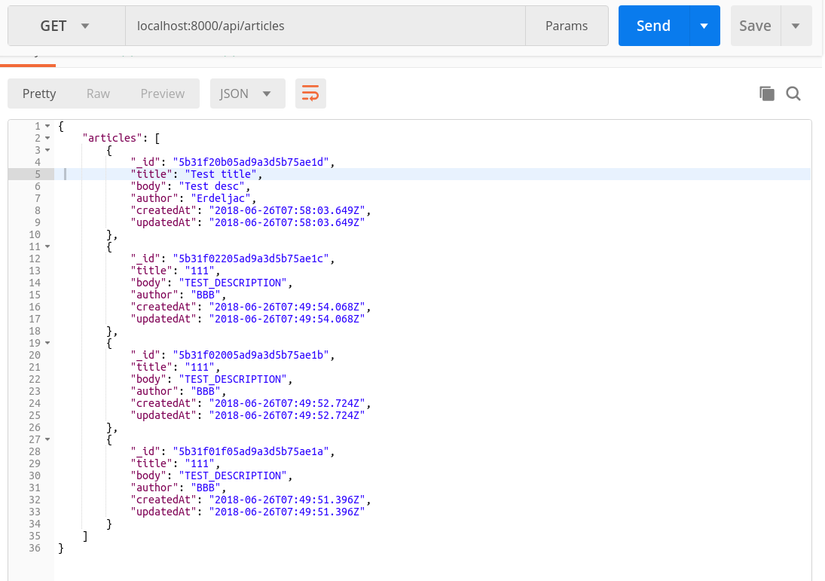Screen dimensions: 825x581
Task: Collapse the articles array on line 2
Action: click(47, 138)
